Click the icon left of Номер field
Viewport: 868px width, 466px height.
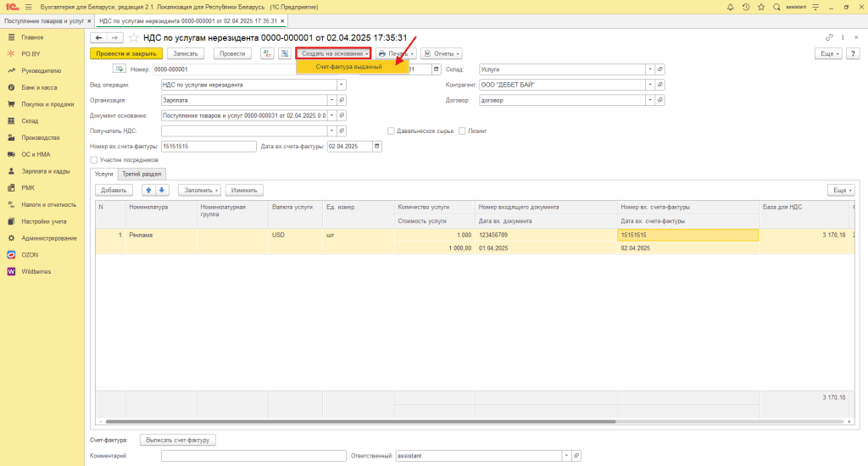point(120,69)
